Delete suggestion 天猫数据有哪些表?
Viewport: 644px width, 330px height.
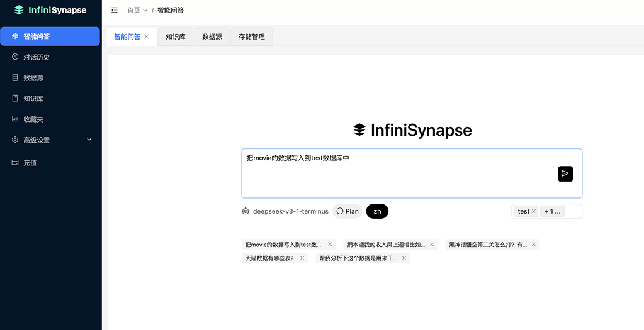coord(302,258)
